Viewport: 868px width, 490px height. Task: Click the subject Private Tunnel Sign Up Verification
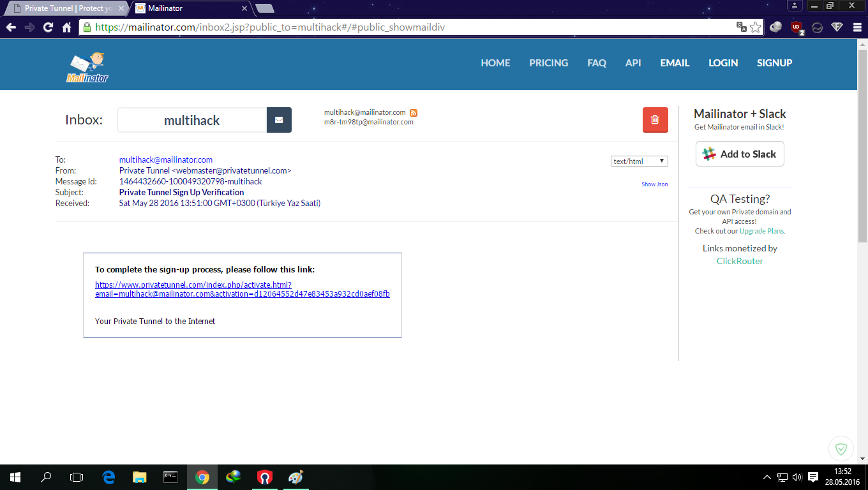[182, 192]
